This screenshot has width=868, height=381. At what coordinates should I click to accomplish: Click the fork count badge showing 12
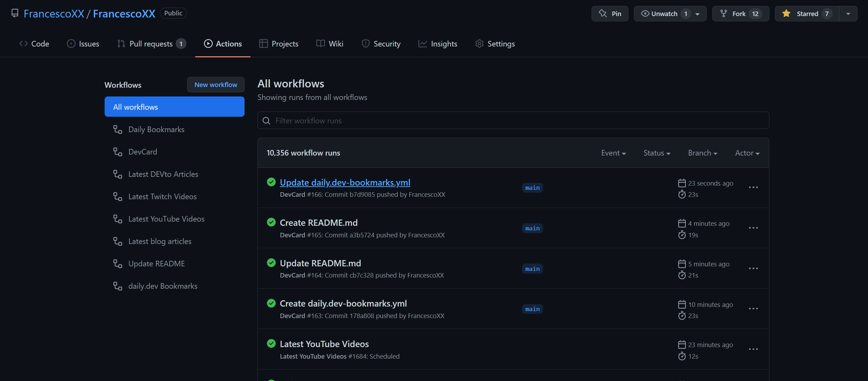(755, 14)
